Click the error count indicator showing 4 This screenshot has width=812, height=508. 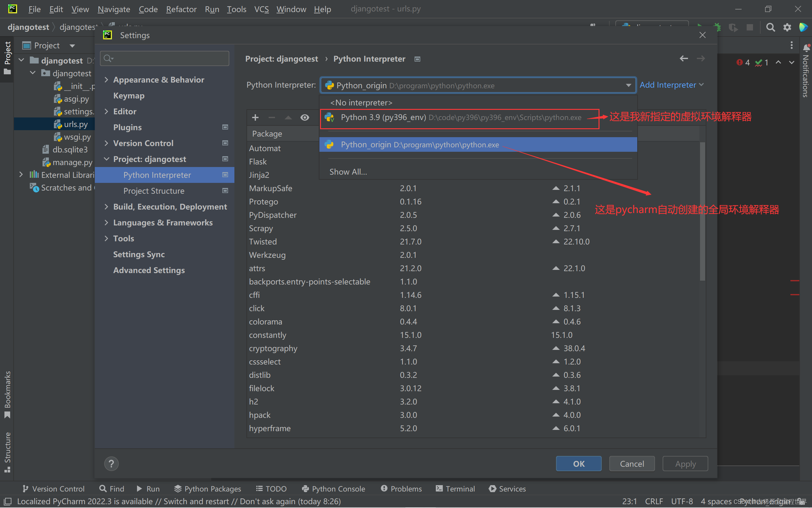(743, 63)
